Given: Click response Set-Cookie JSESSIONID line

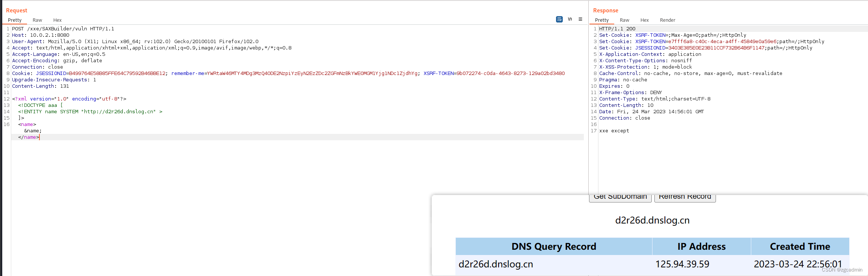Looking at the screenshot, I should (x=706, y=48).
